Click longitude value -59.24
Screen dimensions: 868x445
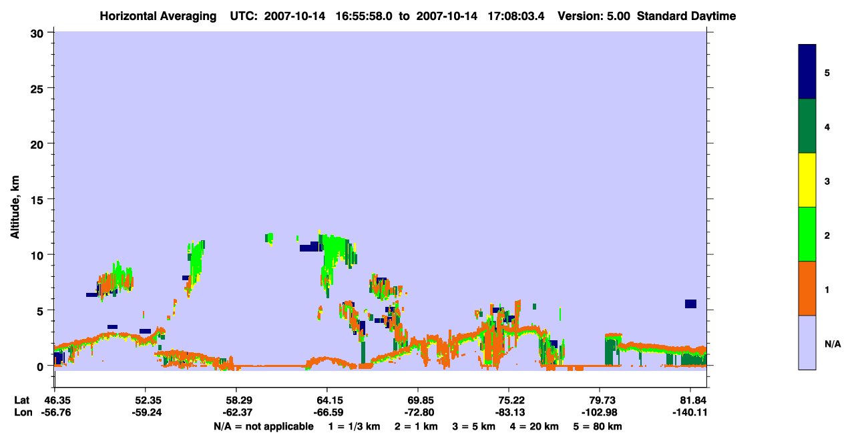click(x=147, y=412)
